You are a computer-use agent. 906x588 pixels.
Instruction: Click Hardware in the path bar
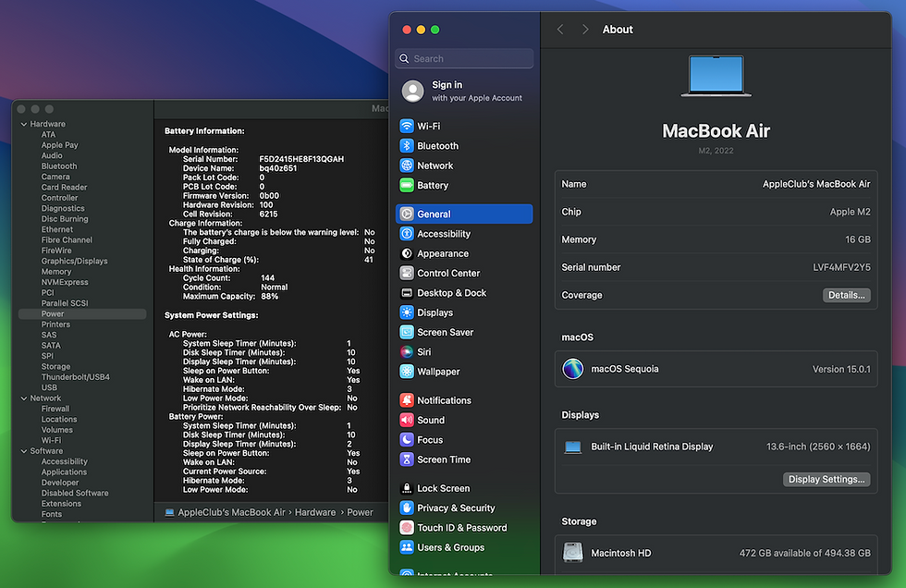pyautogui.click(x=315, y=512)
